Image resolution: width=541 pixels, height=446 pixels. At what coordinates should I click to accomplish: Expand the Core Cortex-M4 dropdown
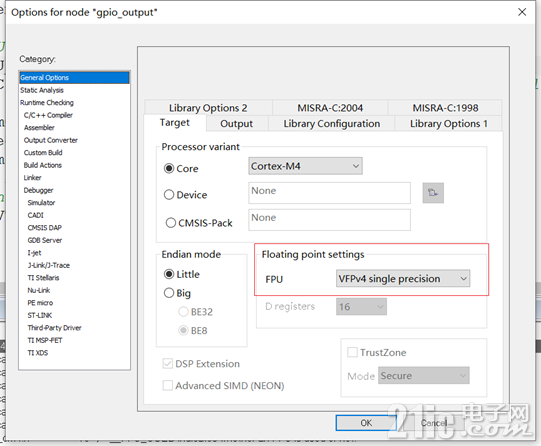click(x=305, y=166)
